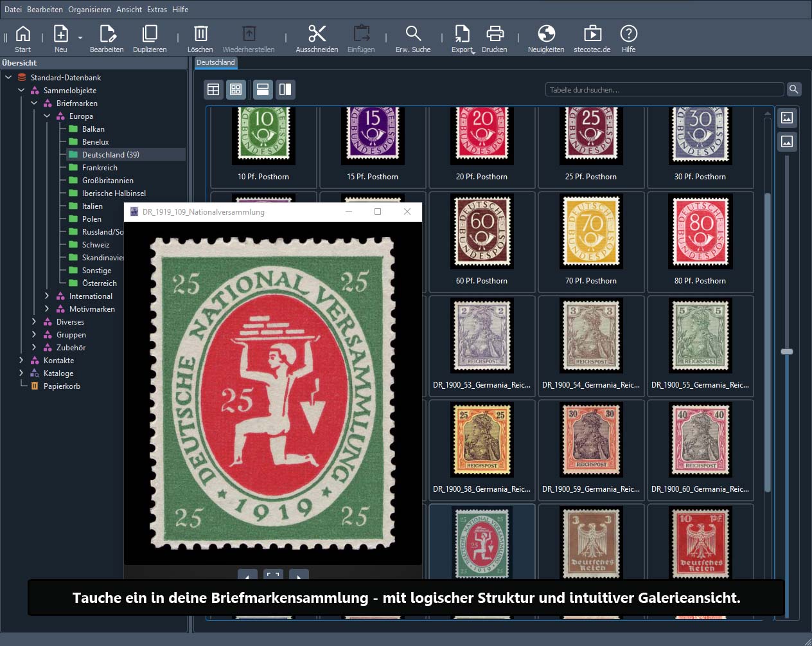812x646 pixels.
Task: Close the DR_1919_109_Nationalversammlung preview window
Action: pyautogui.click(x=407, y=211)
